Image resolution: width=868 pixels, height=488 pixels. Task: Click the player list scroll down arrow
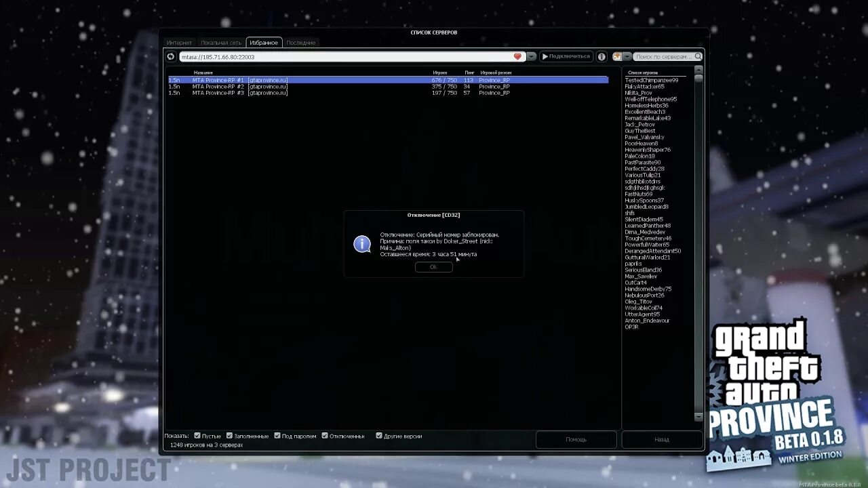[x=698, y=418]
